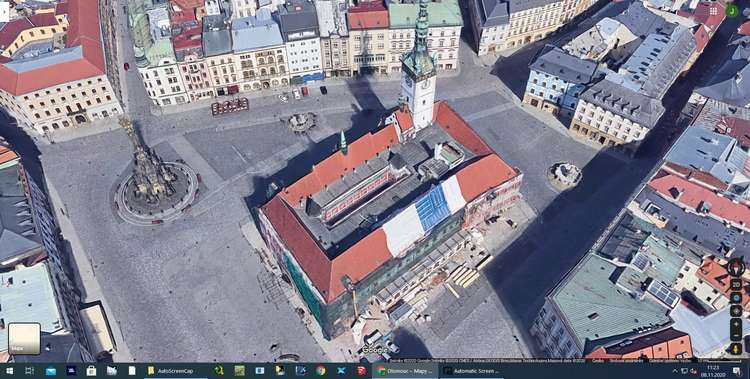Open the blue X app on taskbar
Screen dimensions: 750x379
(341, 371)
